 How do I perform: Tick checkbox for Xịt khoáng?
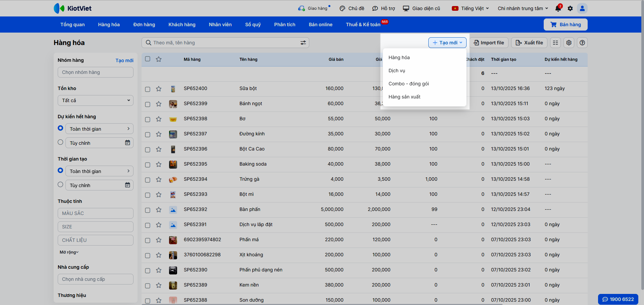(148, 255)
